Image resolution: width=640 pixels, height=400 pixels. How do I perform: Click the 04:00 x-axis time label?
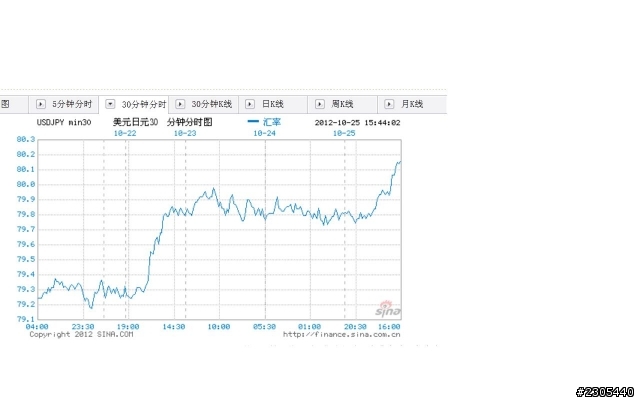(x=37, y=327)
